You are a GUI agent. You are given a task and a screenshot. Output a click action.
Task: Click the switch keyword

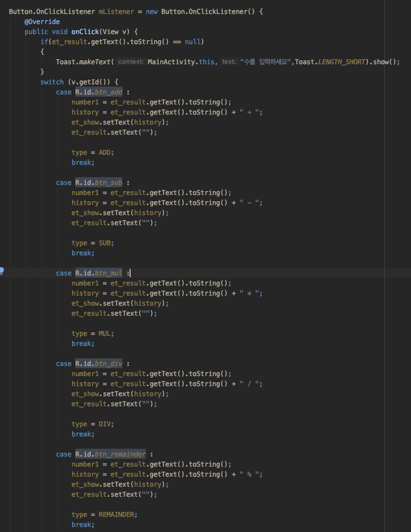(x=52, y=82)
